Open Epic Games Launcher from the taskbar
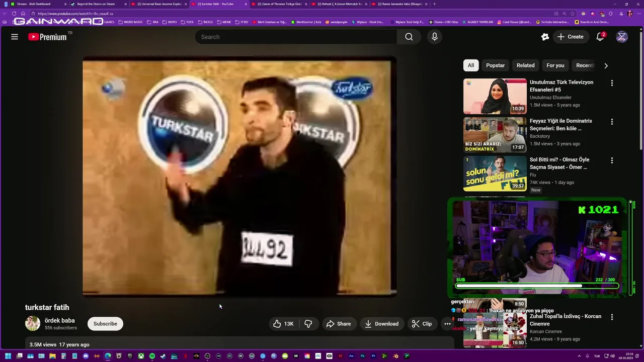 130,356
